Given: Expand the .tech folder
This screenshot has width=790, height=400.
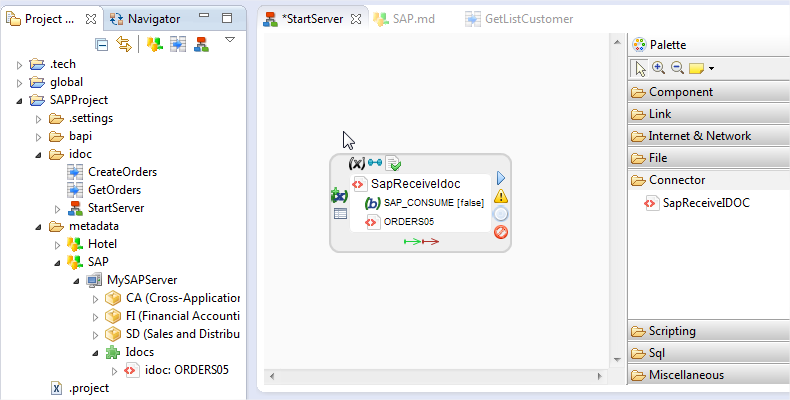Looking at the screenshot, I should [20, 64].
